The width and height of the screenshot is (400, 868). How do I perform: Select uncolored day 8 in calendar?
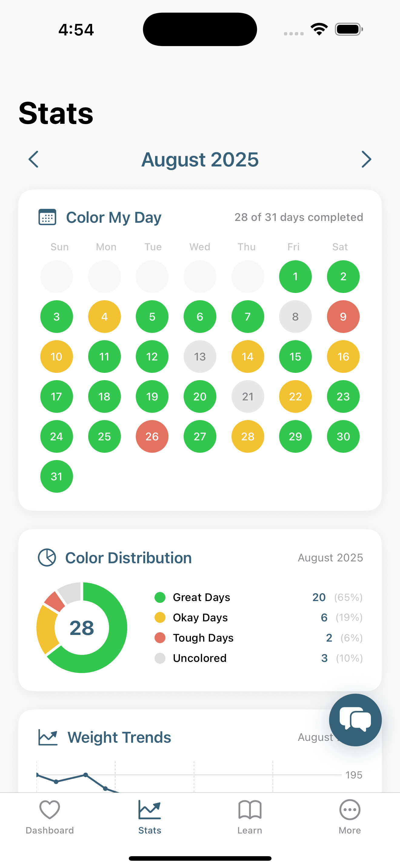tap(295, 317)
